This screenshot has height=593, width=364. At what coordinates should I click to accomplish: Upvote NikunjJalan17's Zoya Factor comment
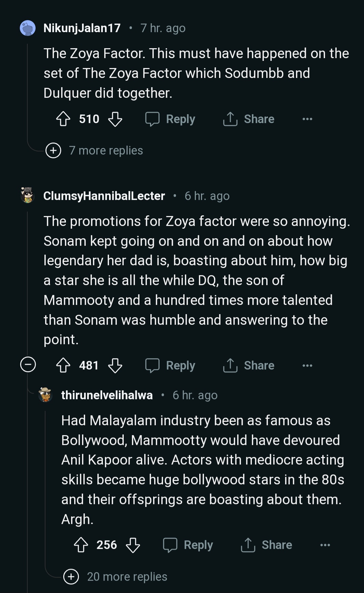click(63, 119)
